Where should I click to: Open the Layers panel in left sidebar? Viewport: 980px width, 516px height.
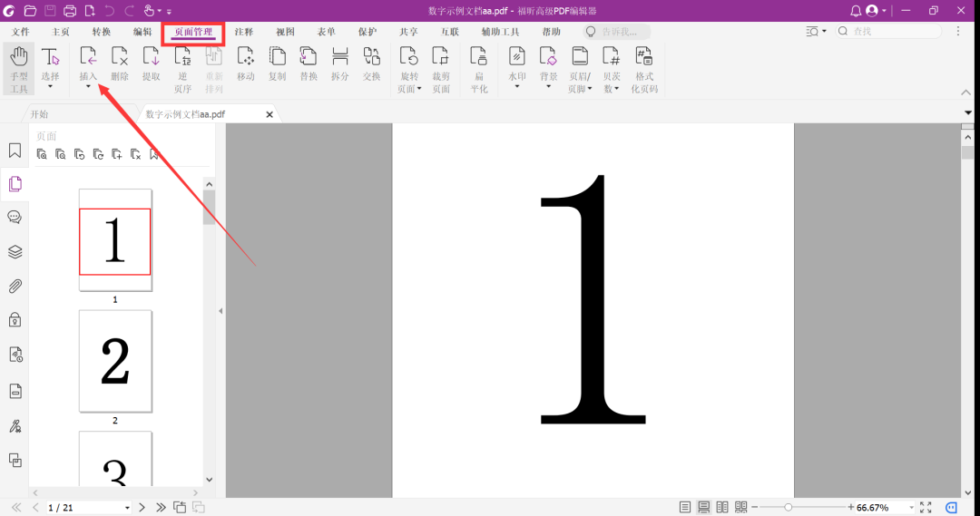click(x=15, y=252)
